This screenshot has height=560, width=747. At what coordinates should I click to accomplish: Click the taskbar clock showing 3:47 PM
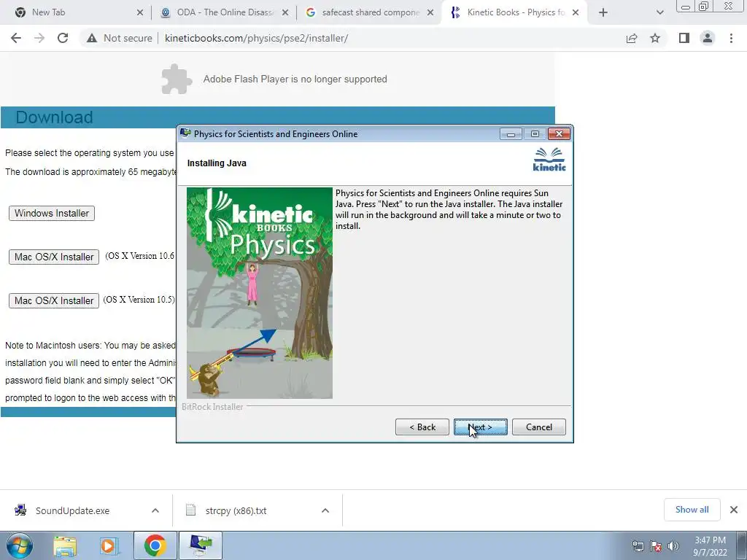(x=710, y=545)
